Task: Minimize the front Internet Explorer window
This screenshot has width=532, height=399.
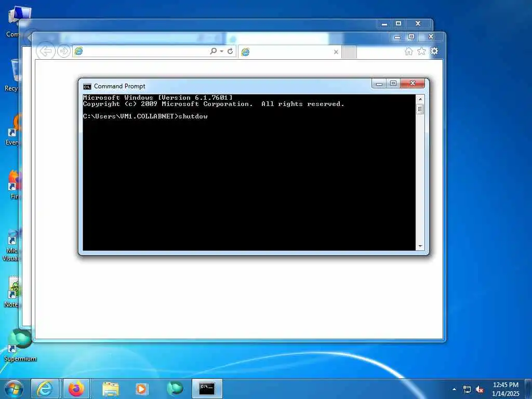Action: tap(397, 37)
